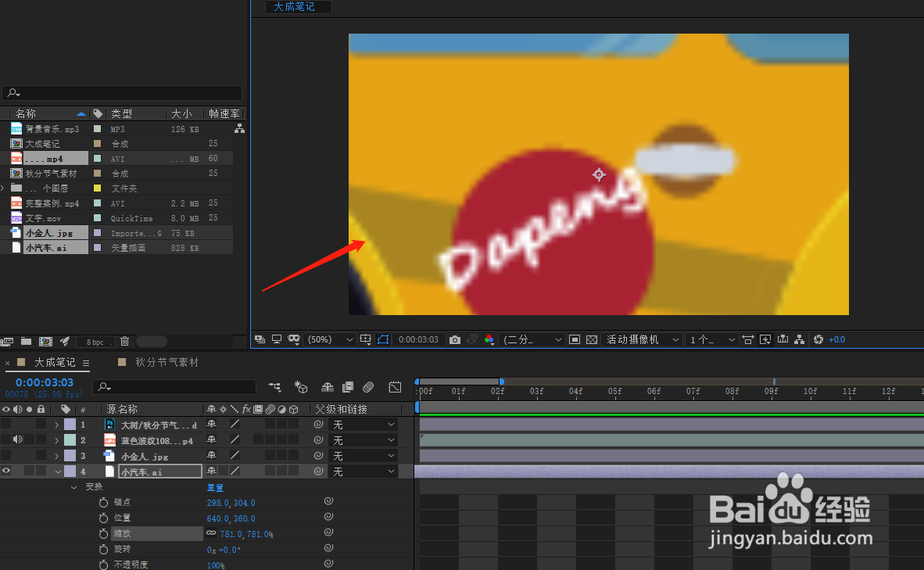
Task: Open the 1 个 view layout dropdown
Action: pyautogui.click(x=712, y=339)
